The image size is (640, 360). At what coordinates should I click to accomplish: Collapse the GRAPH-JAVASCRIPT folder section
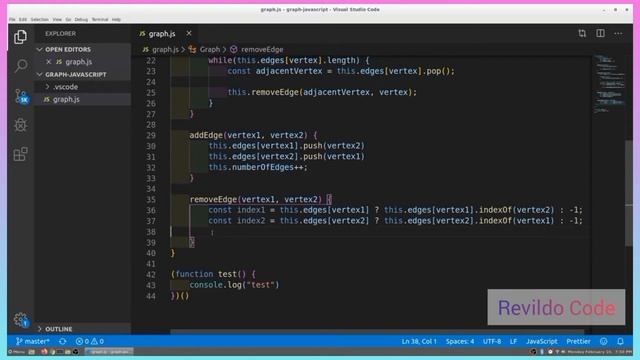point(83,75)
